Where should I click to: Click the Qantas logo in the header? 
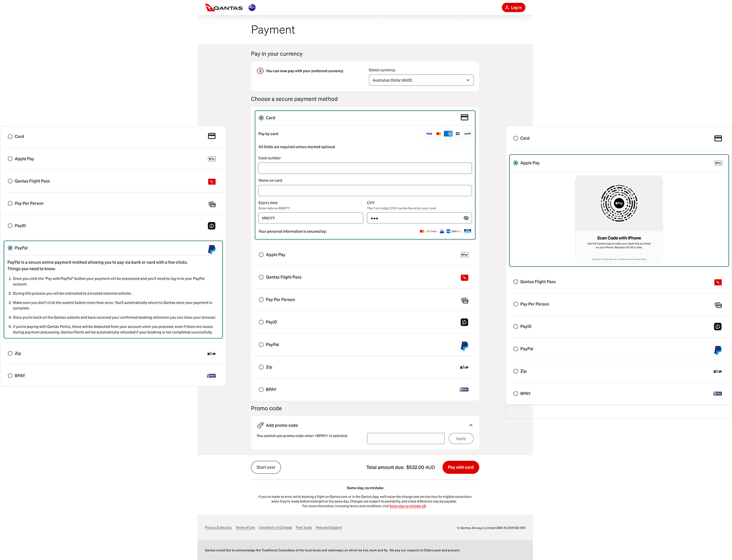click(224, 7)
